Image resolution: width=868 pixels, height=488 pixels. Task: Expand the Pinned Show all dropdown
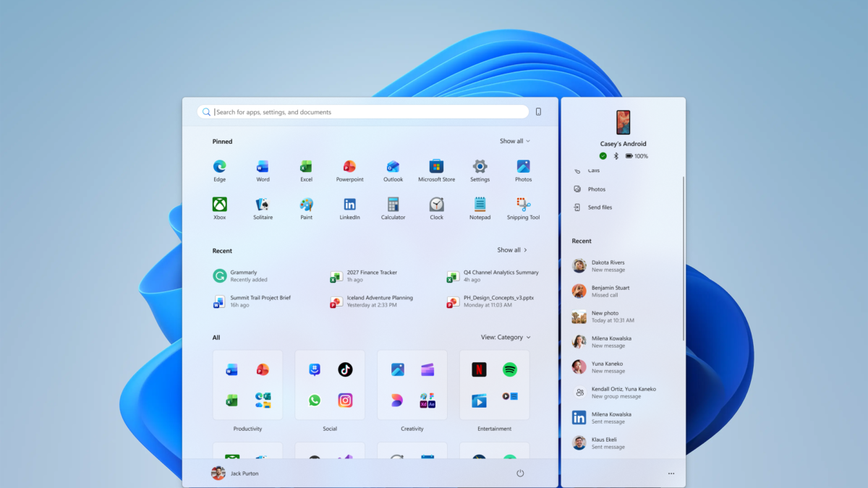[514, 141]
